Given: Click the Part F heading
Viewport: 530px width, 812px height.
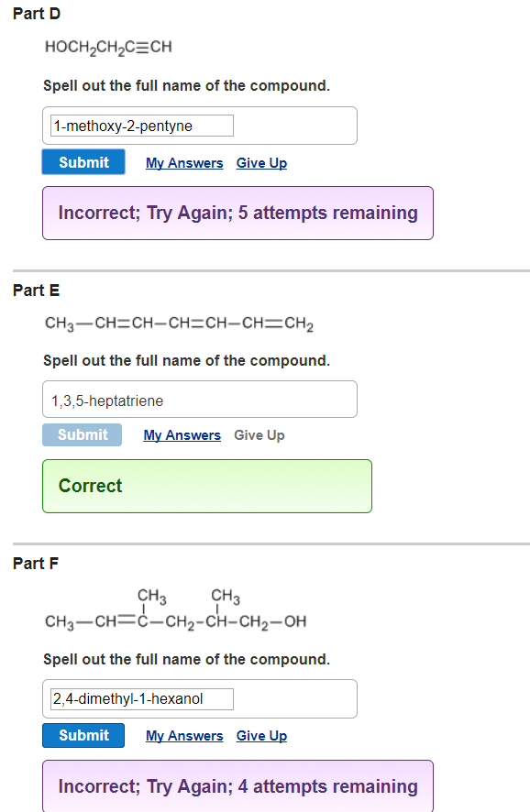Looking at the screenshot, I should pyautogui.click(x=35, y=563).
